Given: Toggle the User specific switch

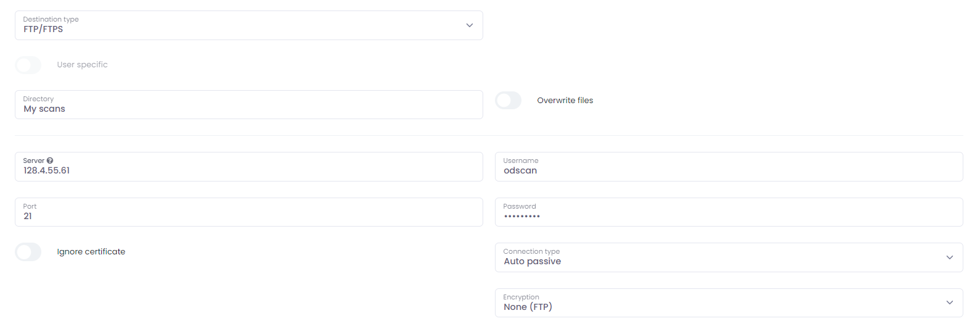Looking at the screenshot, I should (28, 65).
